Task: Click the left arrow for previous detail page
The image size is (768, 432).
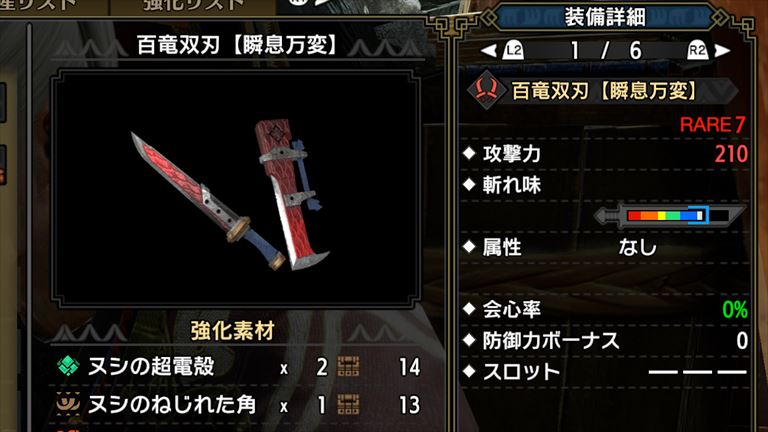Action: (x=488, y=50)
